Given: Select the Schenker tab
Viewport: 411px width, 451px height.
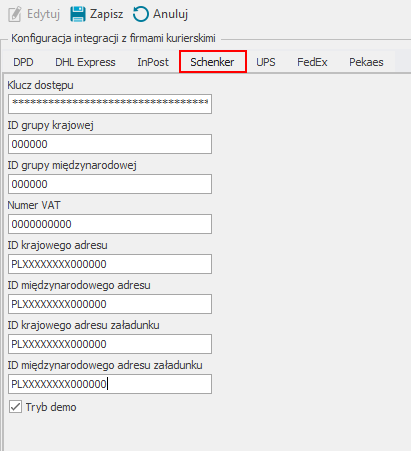Looking at the screenshot, I should (213, 62).
